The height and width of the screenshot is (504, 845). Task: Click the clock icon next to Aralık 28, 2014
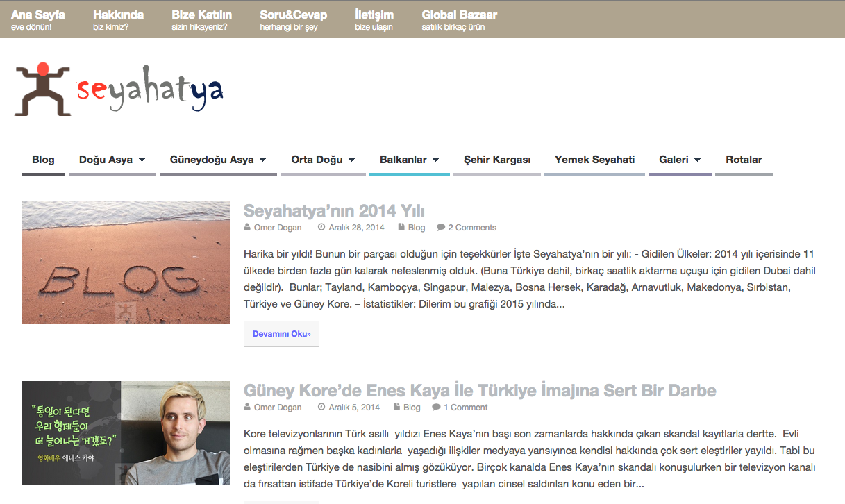(320, 227)
